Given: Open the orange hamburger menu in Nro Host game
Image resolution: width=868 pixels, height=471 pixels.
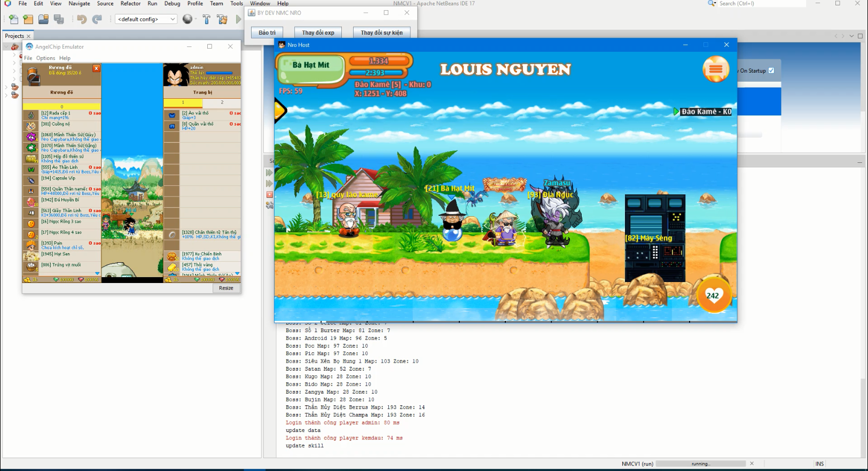Looking at the screenshot, I should click(716, 69).
